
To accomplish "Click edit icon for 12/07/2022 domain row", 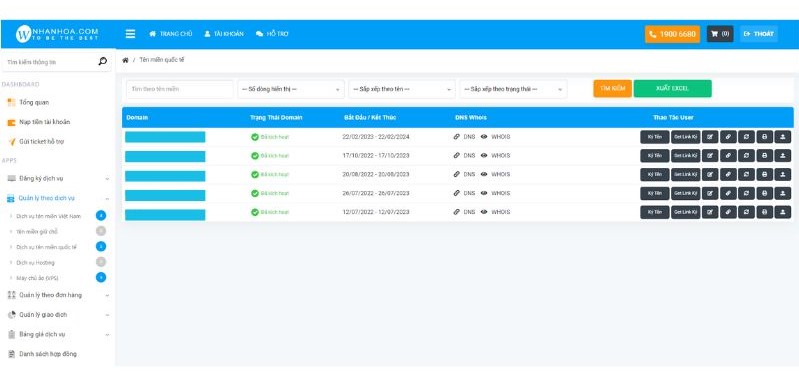I will click(x=710, y=212).
